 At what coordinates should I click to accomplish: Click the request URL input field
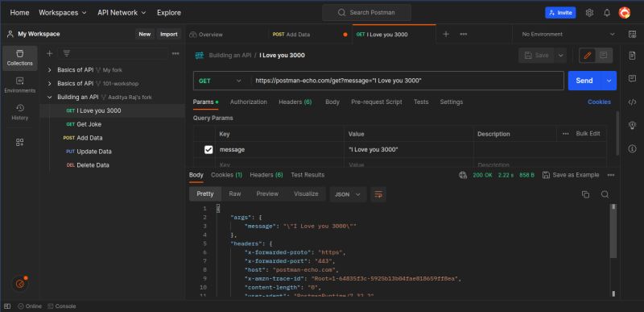pos(407,81)
